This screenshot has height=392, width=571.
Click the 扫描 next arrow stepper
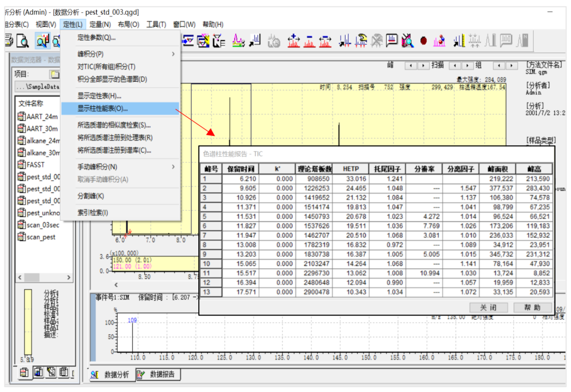click(x=468, y=66)
